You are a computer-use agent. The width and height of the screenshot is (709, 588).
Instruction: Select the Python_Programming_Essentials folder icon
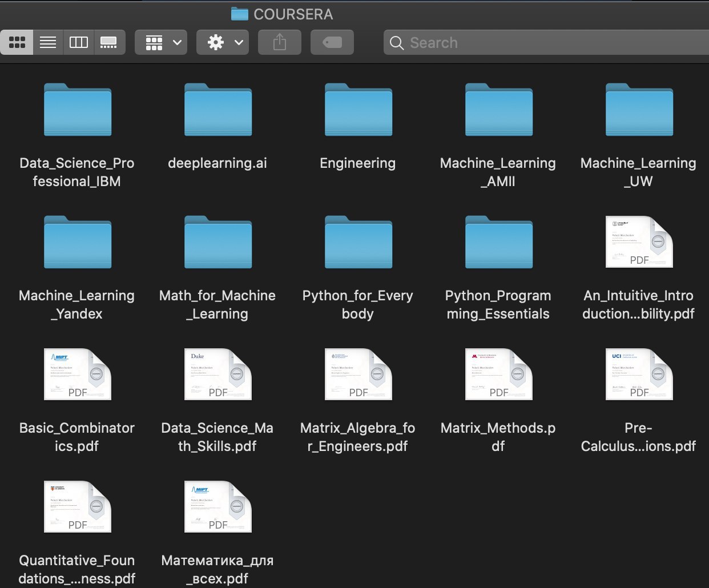point(499,242)
